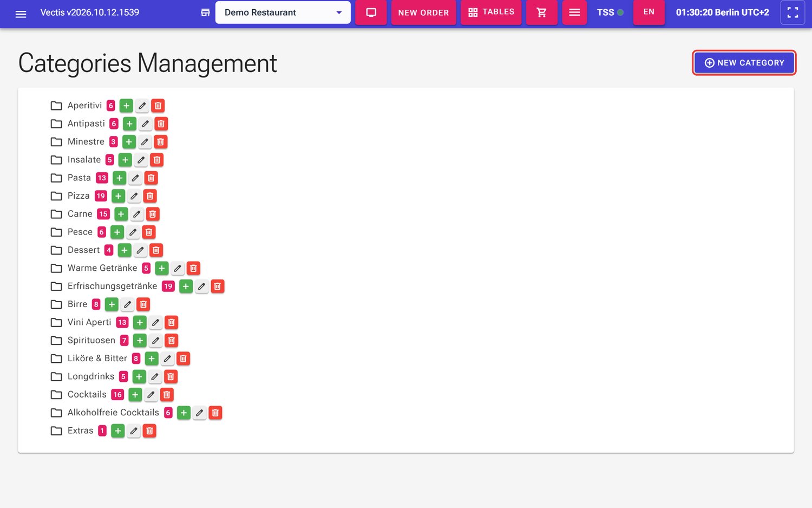The image size is (812, 508).
Task: Edit the Spirituosen category
Action: [x=155, y=341]
